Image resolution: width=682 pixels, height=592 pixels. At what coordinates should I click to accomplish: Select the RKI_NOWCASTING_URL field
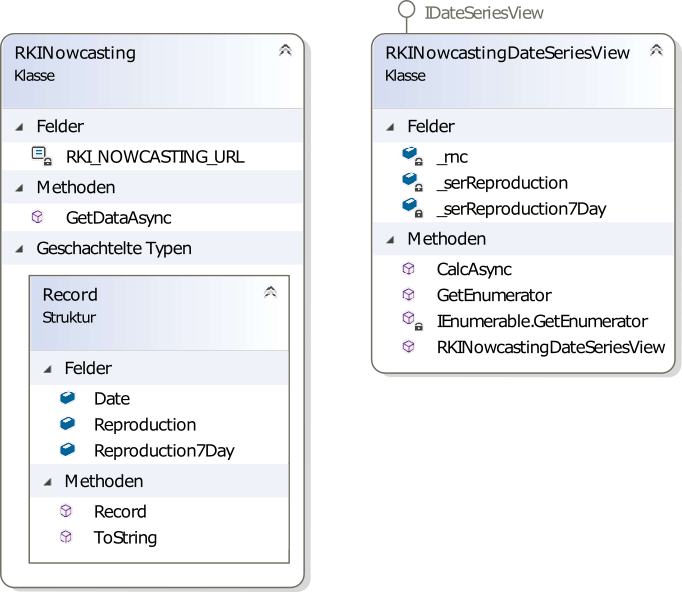[155, 157]
